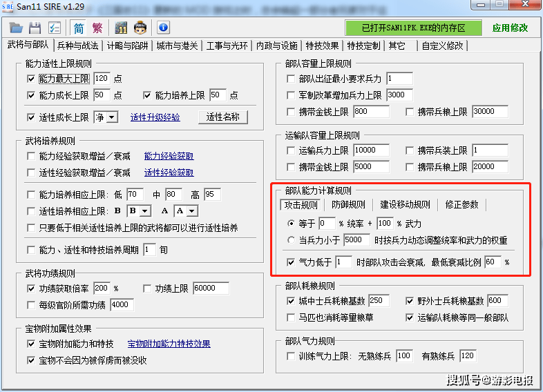Open the blue info icon

point(164,28)
